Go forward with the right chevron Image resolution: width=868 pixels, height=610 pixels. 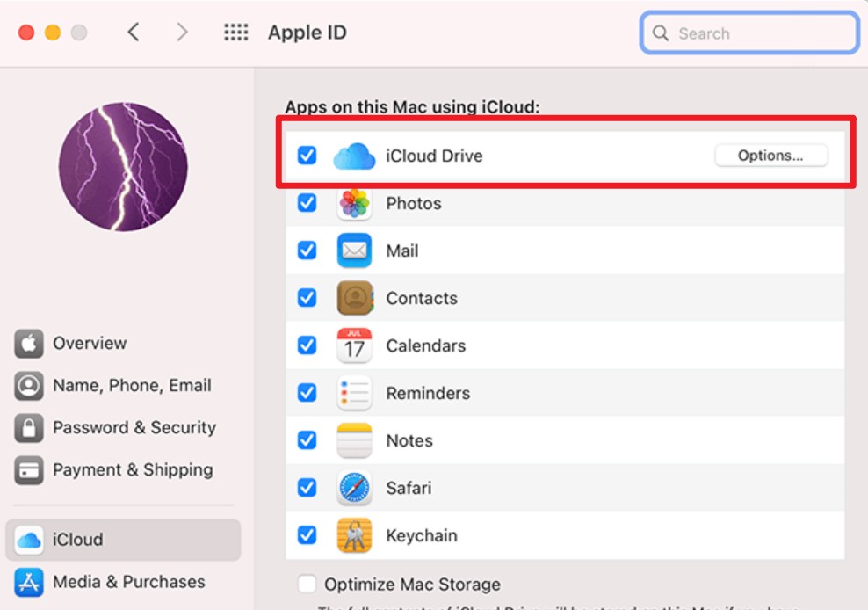pos(182,32)
